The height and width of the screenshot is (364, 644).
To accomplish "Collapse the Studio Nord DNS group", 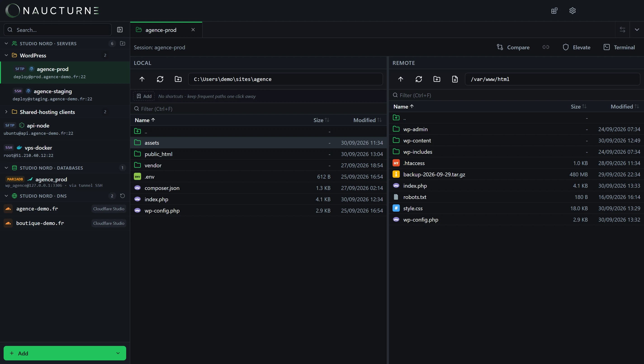I will 6,196.
